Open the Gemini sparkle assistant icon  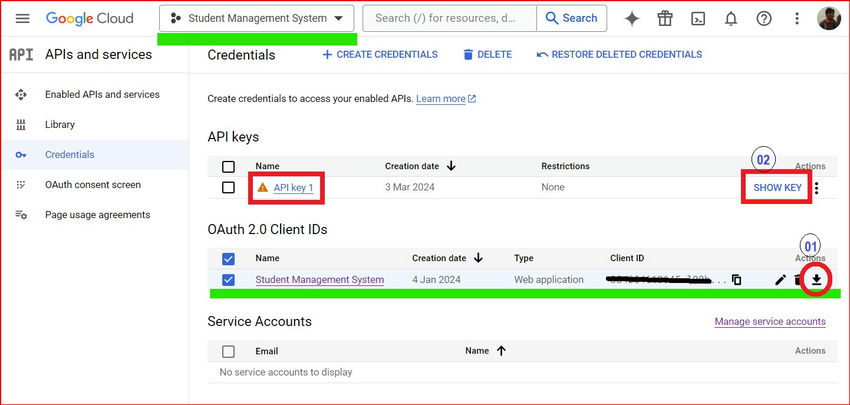tap(632, 18)
